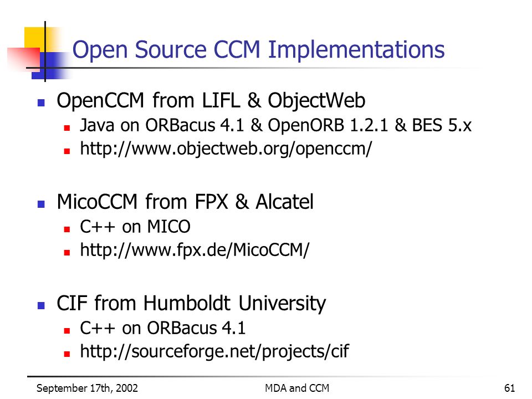Click red bullet next to C++ on MICO

pyautogui.click(x=67, y=229)
